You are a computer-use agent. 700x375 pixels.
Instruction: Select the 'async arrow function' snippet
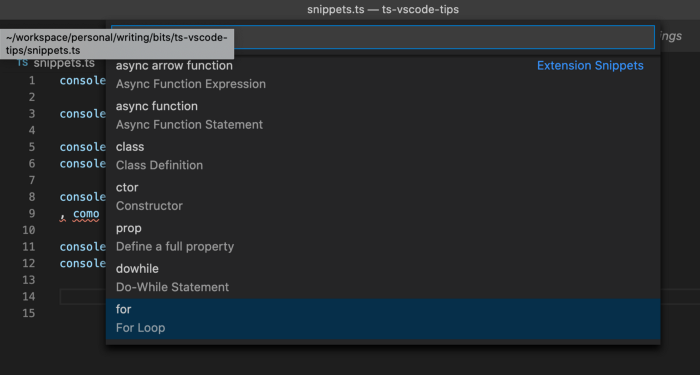tap(383, 75)
